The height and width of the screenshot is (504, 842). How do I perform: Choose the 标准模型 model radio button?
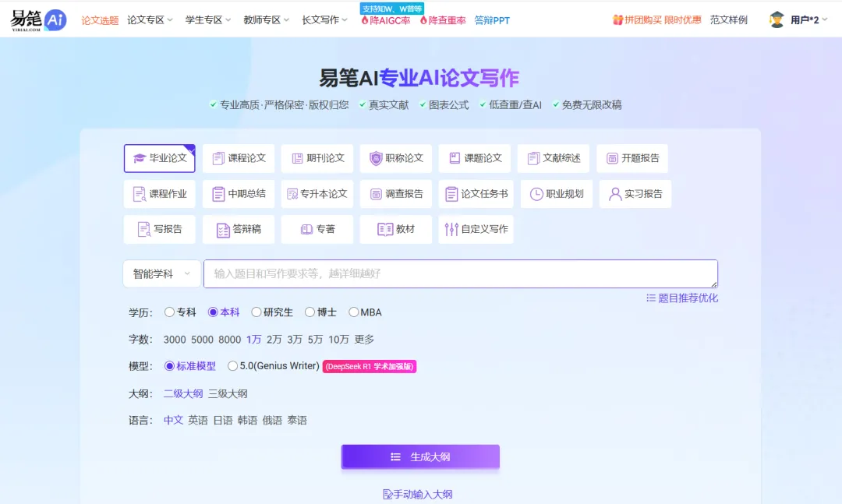(169, 365)
